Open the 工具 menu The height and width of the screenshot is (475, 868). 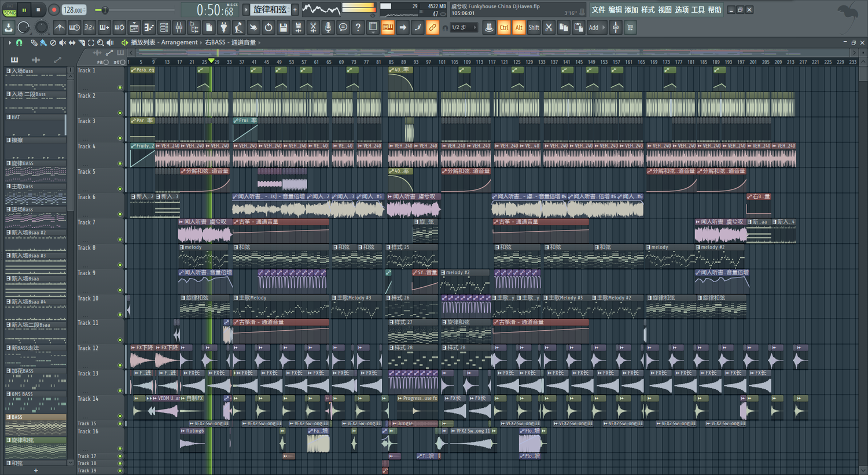(x=698, y=10)
